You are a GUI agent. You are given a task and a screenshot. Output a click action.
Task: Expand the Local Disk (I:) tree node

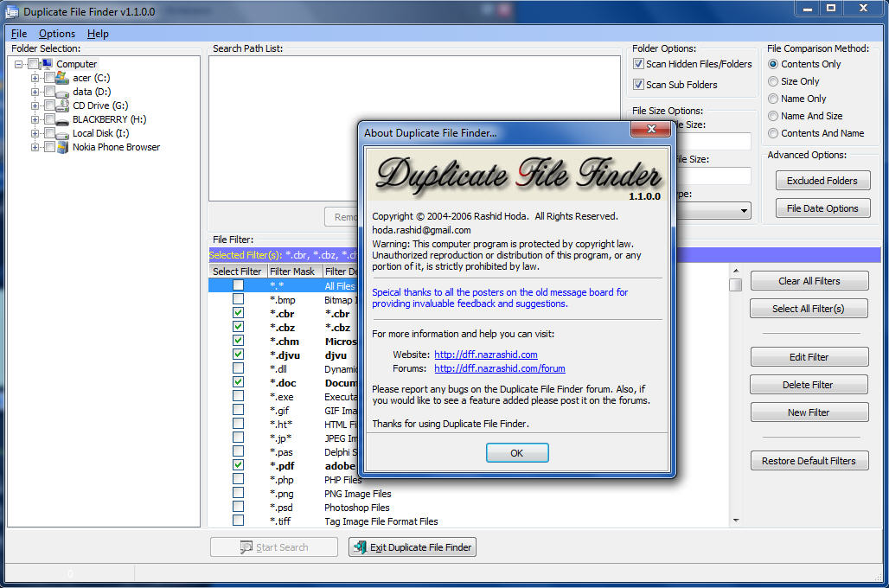point(35,133)
